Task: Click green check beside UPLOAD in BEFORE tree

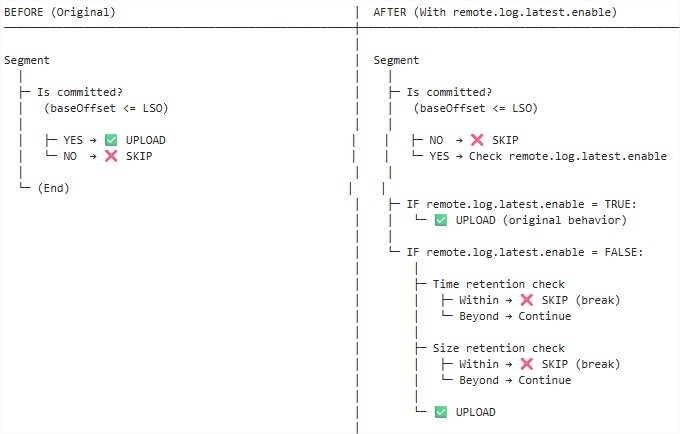Action: [111, 140]
